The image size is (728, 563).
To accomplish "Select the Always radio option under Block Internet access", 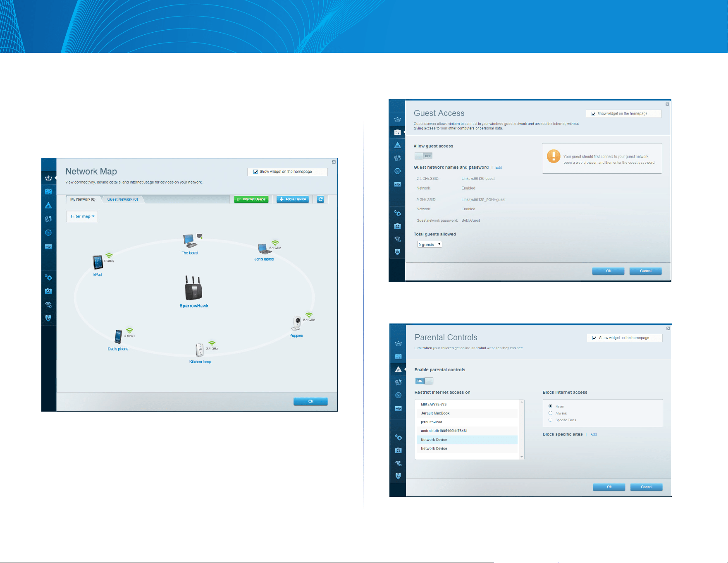I will [550, 413].
